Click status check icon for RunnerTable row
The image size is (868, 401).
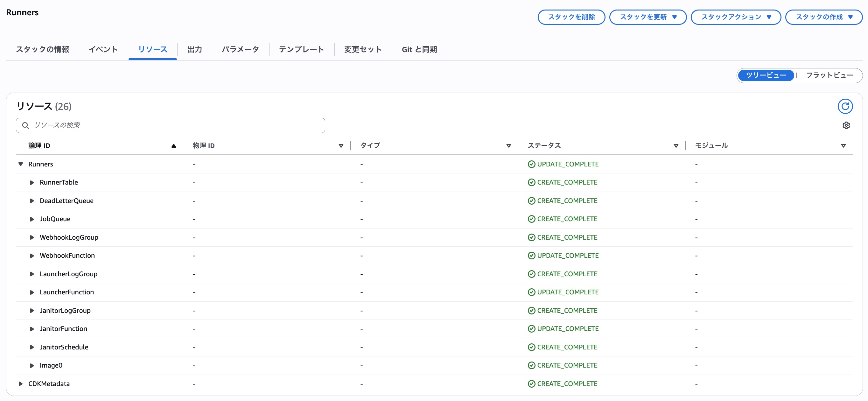(531, 182)
